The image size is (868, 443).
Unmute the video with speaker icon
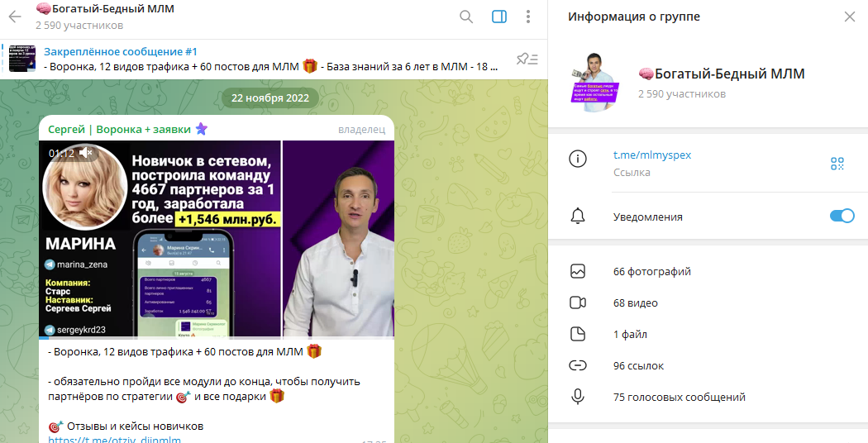[86, 153]
